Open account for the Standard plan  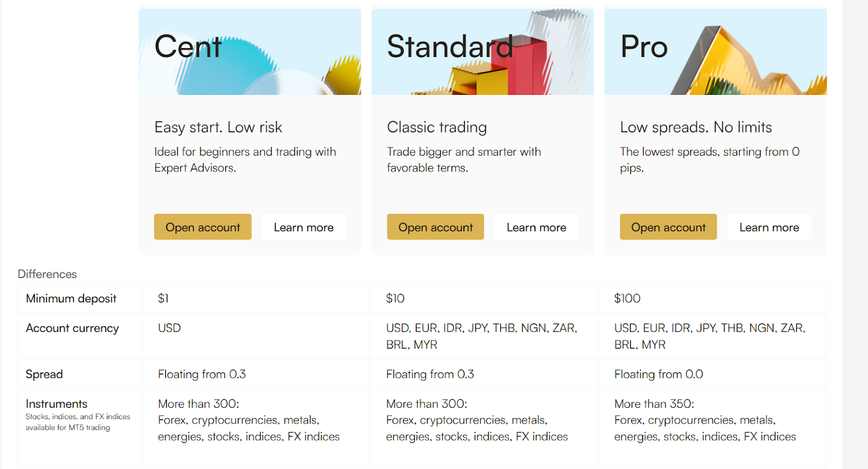435,227
